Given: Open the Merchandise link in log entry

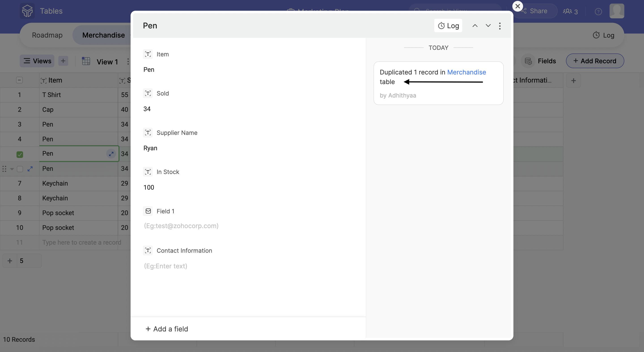Looking at the screenshot, I should tap(466, 72).
